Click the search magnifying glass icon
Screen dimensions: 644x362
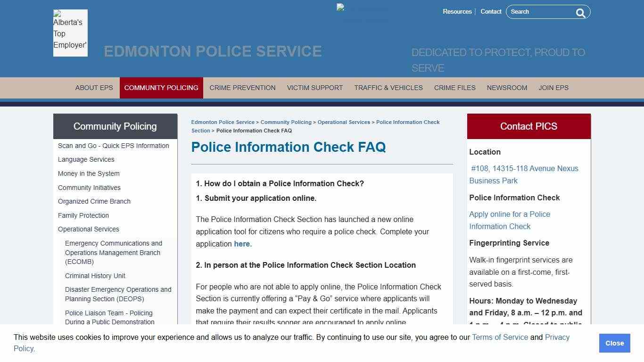[x=580, y=13]
